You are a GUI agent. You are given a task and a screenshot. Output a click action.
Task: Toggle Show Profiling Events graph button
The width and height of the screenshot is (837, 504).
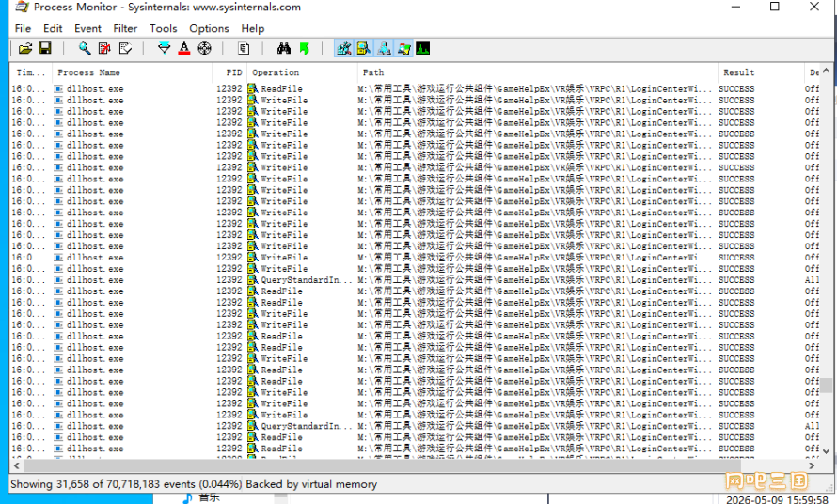(x=423, y=49)
